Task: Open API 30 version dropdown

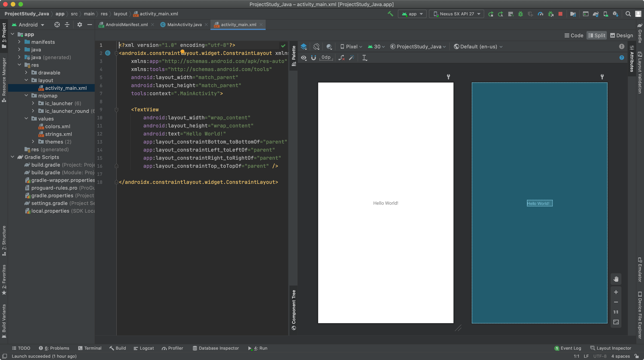Action: click(x=376, y=47)
